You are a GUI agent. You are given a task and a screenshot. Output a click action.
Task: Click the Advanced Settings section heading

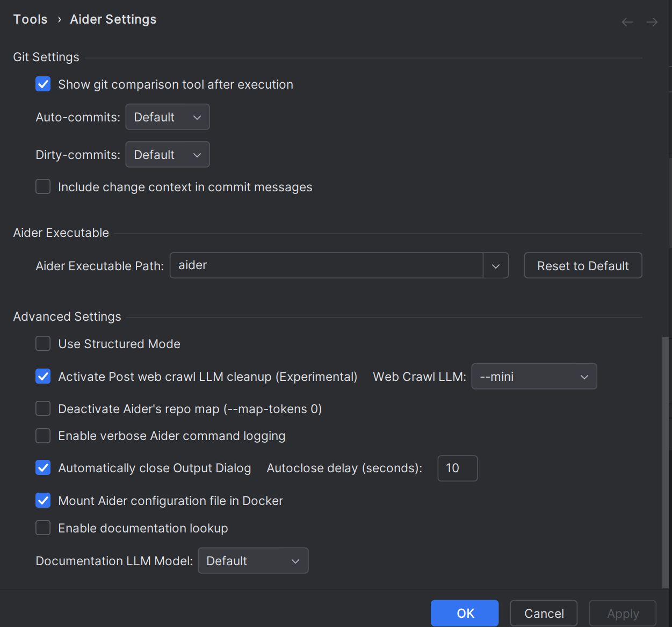click(67, 316)
